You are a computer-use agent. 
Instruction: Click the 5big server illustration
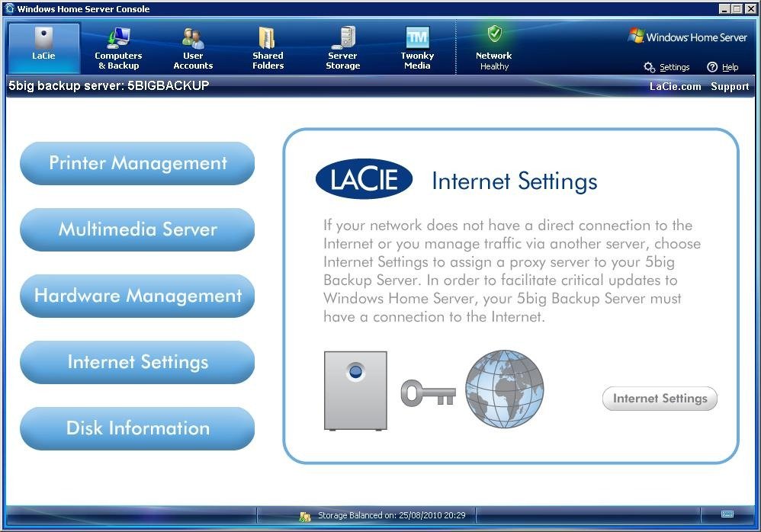pos(356,391)
